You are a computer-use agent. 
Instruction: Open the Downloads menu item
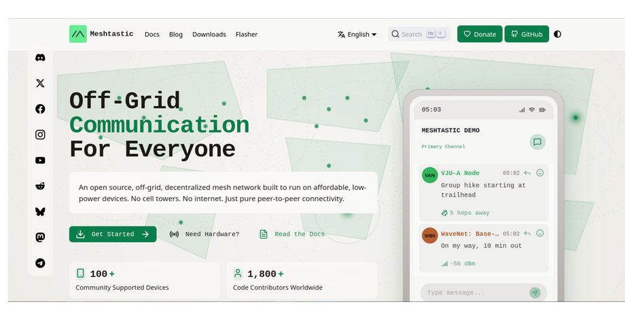coord(209,35)
